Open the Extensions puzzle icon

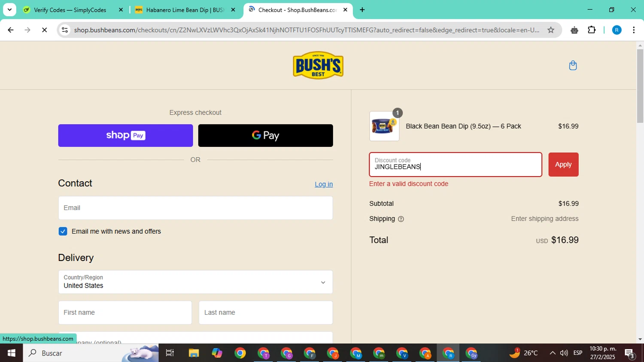(592, 30)
